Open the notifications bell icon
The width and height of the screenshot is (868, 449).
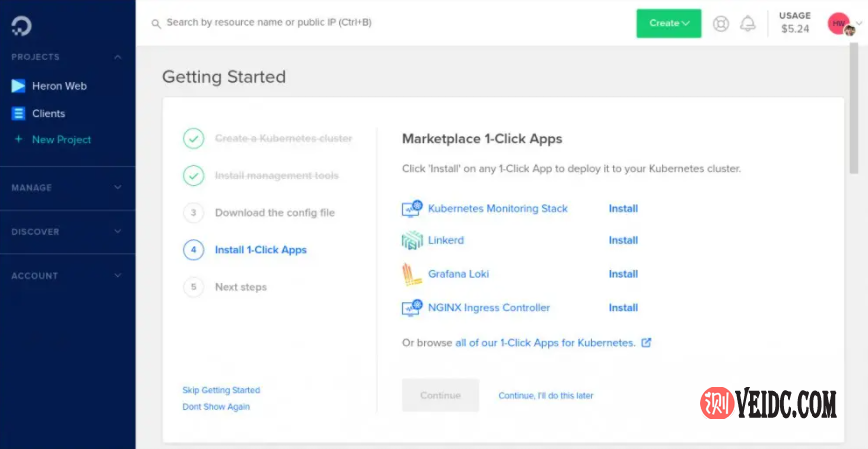tap(747, 23)
